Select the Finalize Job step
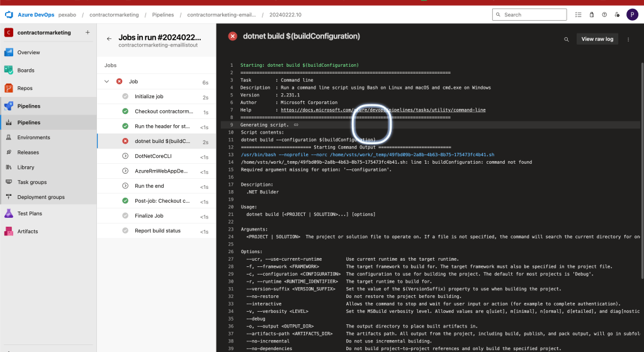The width and height of the screenshot is (644, 352). [157, 215]
